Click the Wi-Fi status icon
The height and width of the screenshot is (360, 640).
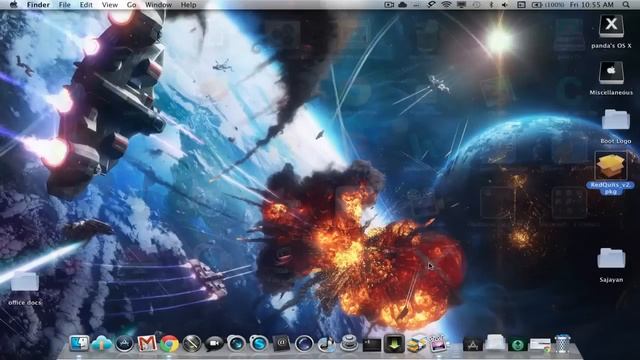pyautogui.click(x=446, y=4)
